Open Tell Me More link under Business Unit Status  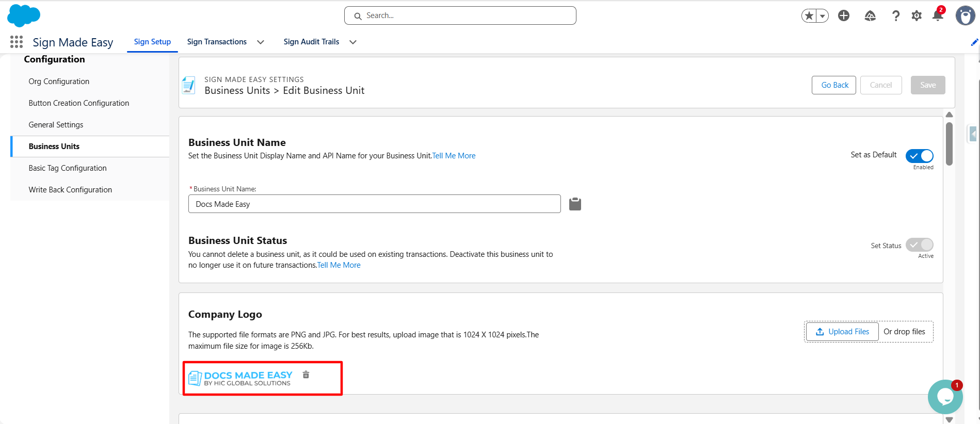339,265
